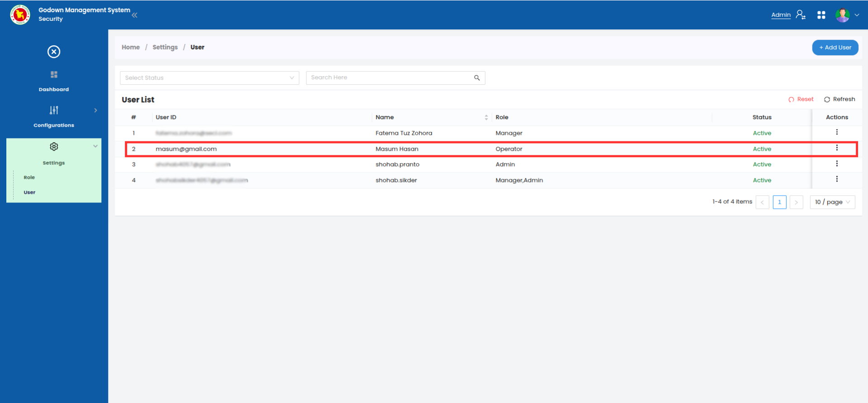This screenshot has width=868, height=403.
Task: Collapse the Settings submenu chevron
Action: (x=95, y=146)
